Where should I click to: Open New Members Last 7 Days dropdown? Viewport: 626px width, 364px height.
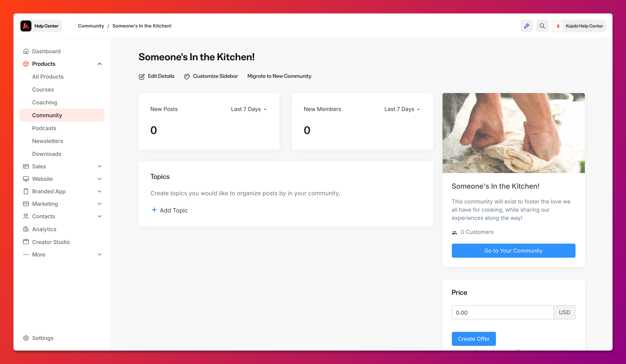tap(402, 109)
